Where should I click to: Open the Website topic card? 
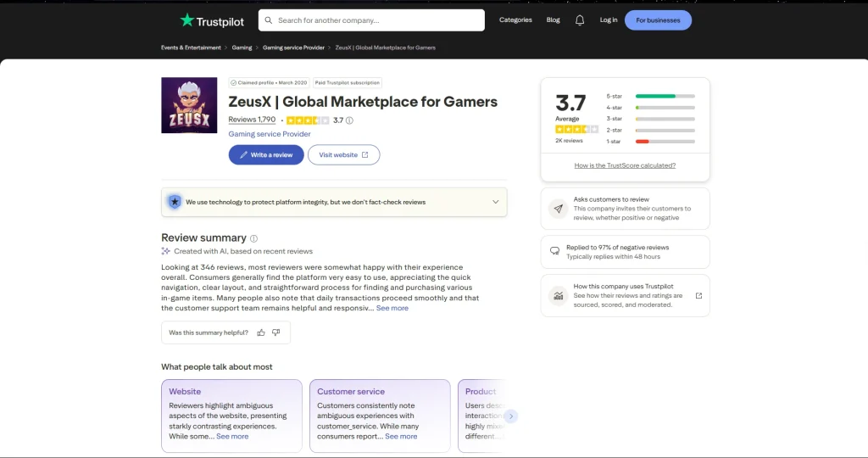[x=232, y=416]
